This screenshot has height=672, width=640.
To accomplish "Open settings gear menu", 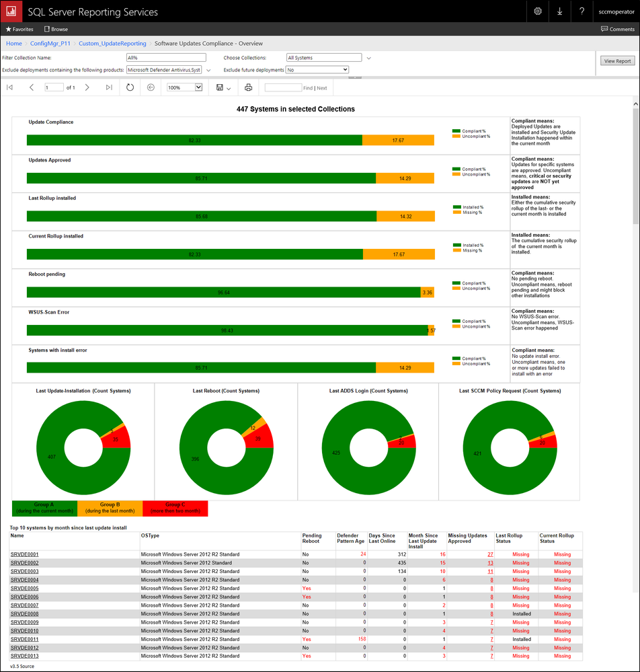I will coord(538,11).
